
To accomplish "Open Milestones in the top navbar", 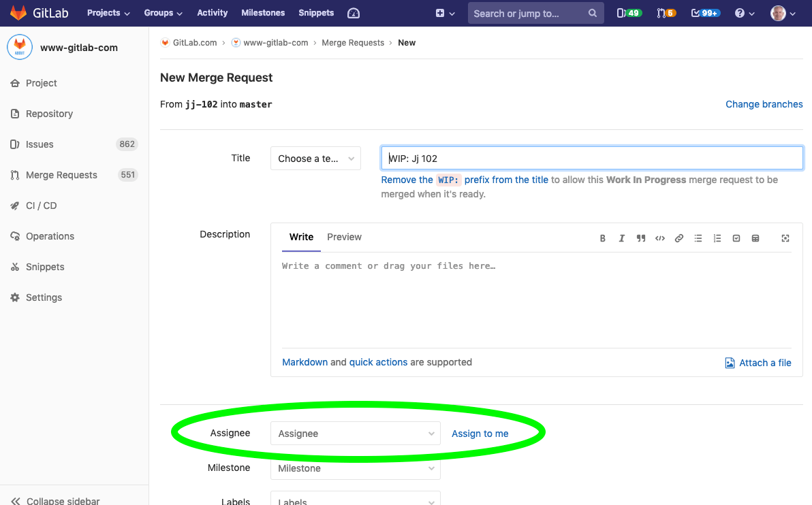I will click(x=263, y=13).
